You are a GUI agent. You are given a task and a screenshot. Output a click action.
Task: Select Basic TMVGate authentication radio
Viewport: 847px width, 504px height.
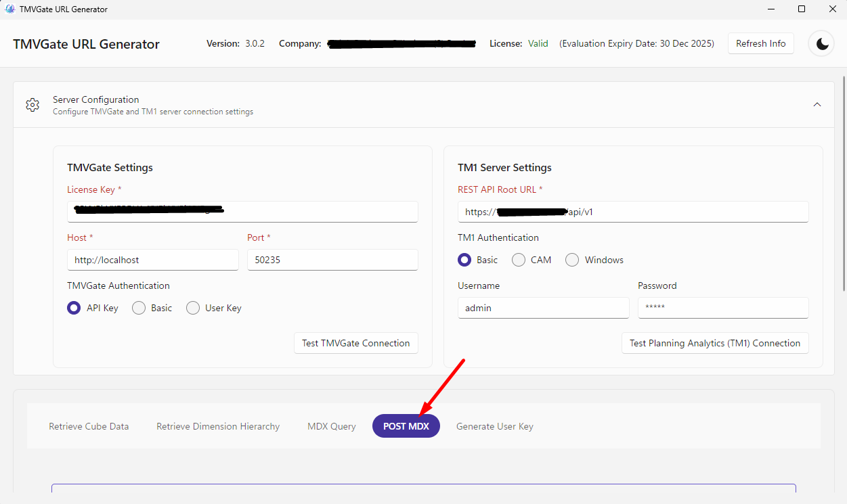139,308
